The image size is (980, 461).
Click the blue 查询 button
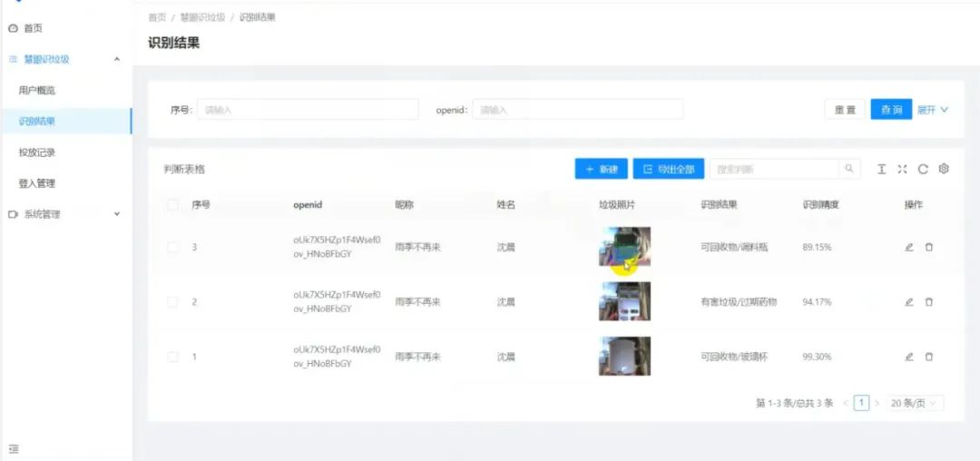891,110
